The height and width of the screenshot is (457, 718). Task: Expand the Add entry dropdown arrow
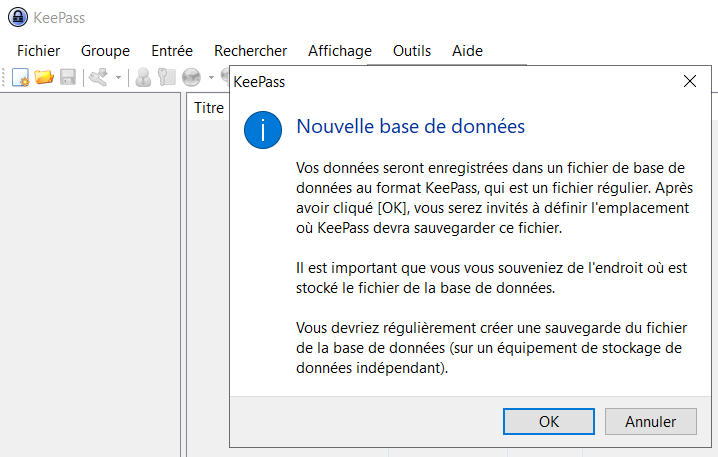pyautogui.click(x=118, y=78)
